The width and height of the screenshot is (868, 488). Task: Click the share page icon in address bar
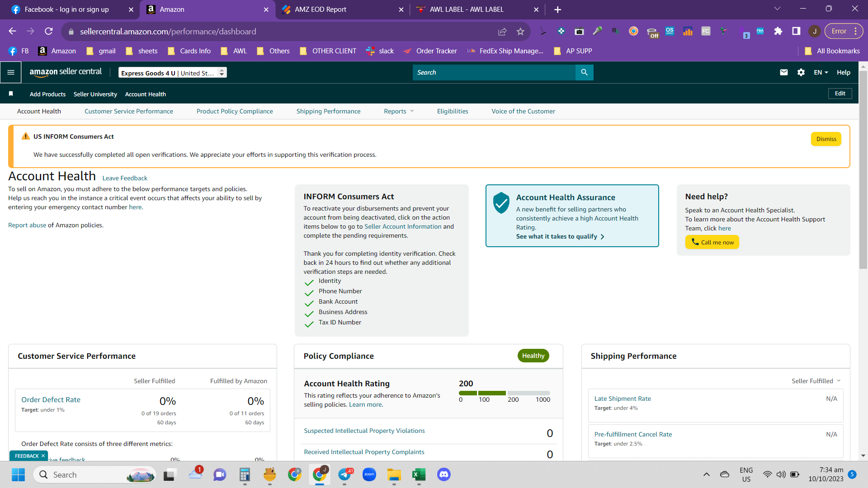pos(502,31)
